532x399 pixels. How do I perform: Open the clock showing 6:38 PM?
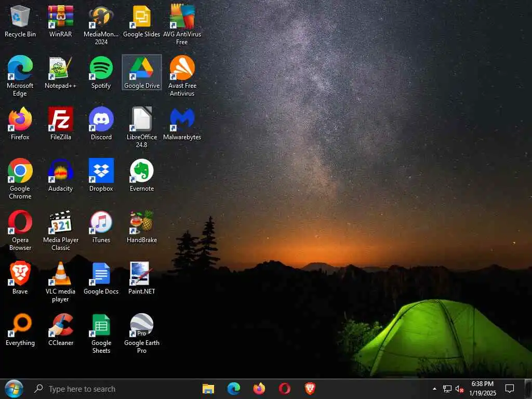click(x=483, y=389)
